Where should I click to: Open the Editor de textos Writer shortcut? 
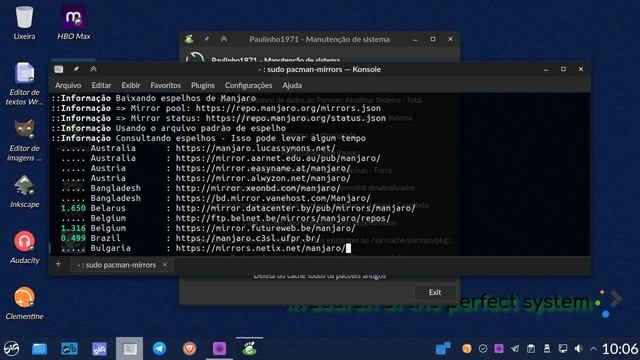pos(24,84)
